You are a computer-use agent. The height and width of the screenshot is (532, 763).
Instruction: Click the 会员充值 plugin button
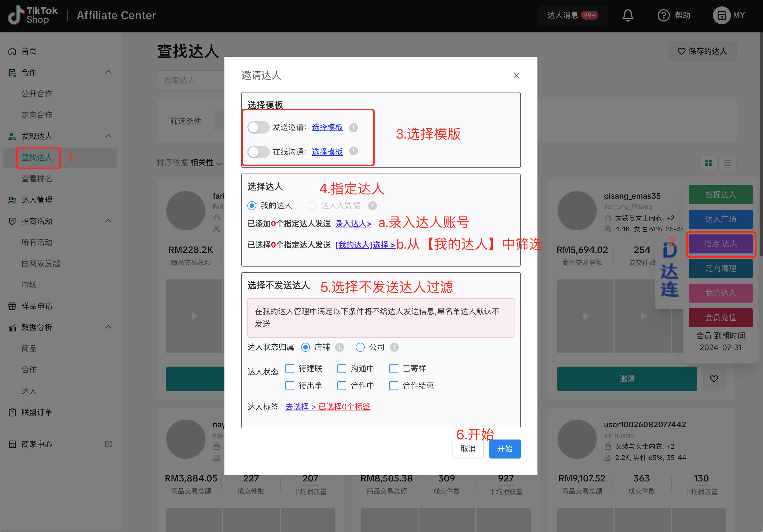tap(721, 317)
